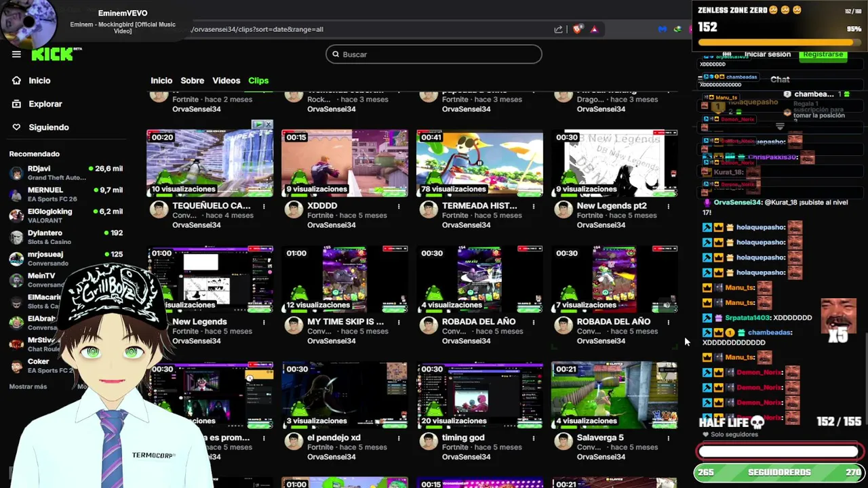This screenshot has width=868, height=488.
Task: Switch to the channel Inicio tab
Action: (x=161, y=81)
